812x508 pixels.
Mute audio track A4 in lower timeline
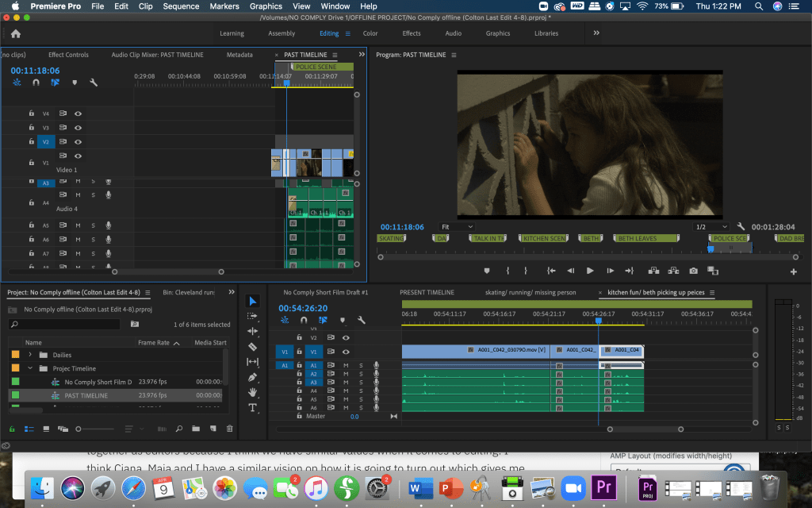346,391
